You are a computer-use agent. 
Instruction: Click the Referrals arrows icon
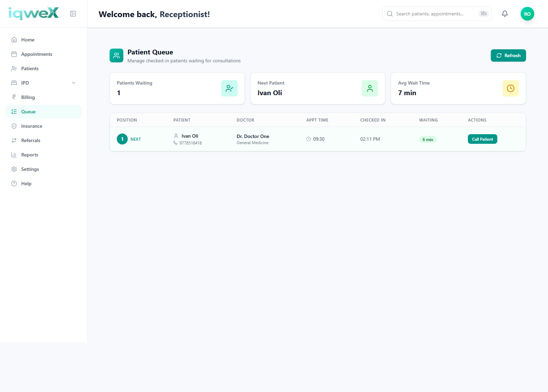tap(14, 140)
